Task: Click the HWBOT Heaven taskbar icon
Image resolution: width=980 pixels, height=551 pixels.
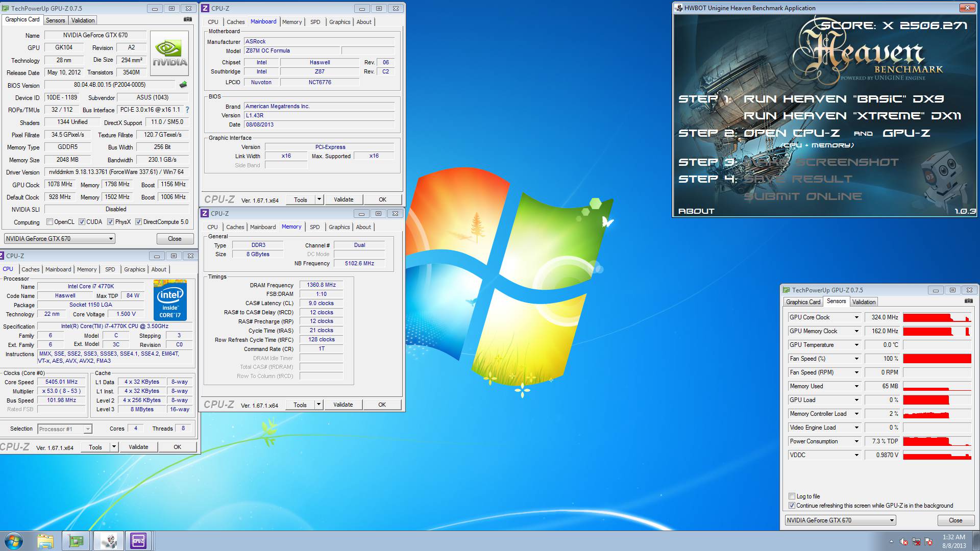Action: 108,541
